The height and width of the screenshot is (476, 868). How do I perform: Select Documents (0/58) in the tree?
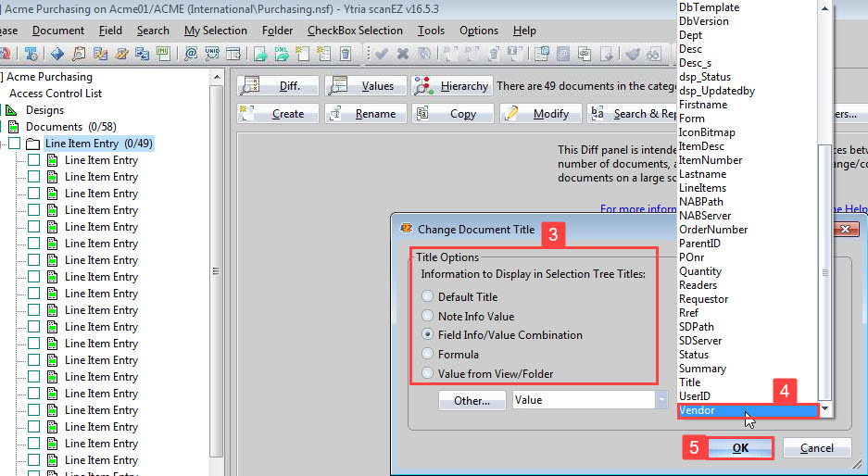pyautogui.click(x=71, y=127)
